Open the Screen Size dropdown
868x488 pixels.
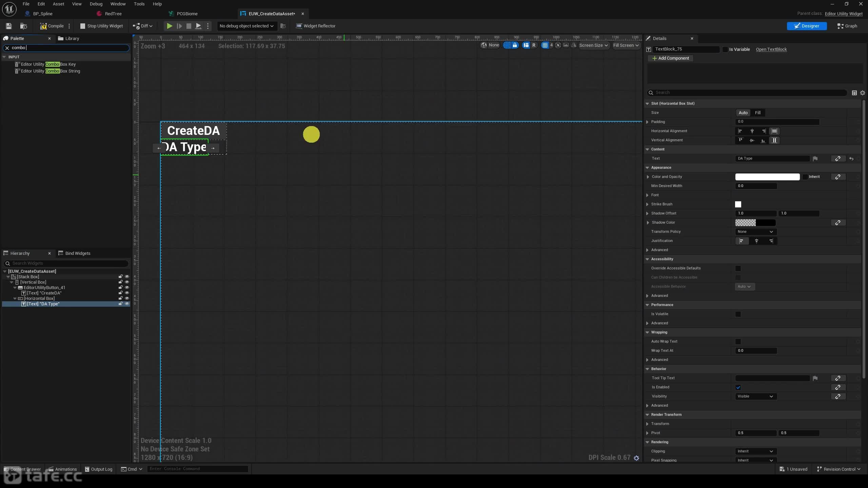(593, 45)
